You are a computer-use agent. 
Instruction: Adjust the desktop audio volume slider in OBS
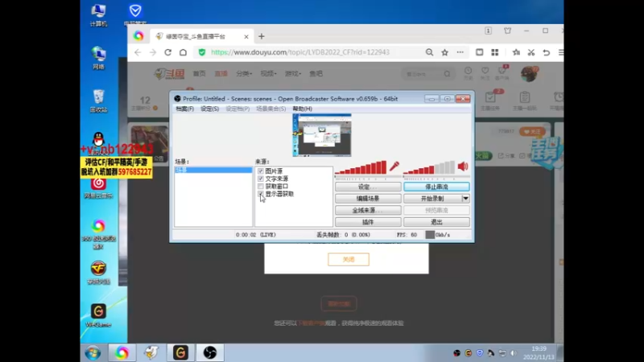point(429,167)
